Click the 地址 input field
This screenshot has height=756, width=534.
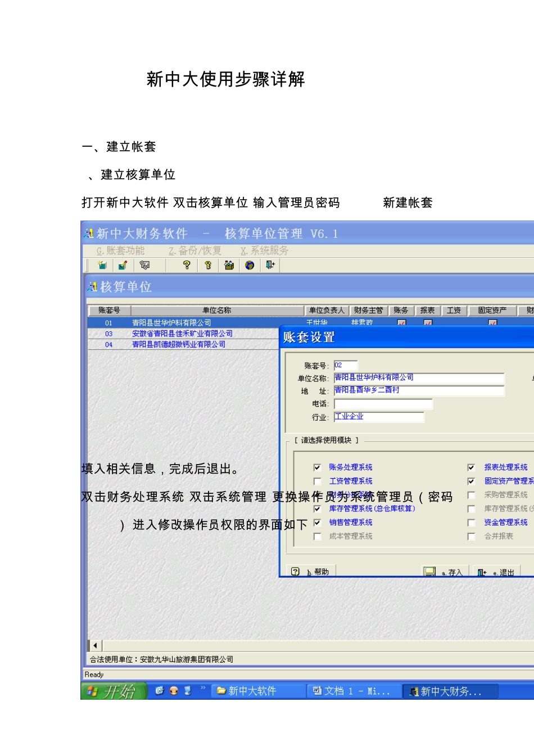coord(419,390)
